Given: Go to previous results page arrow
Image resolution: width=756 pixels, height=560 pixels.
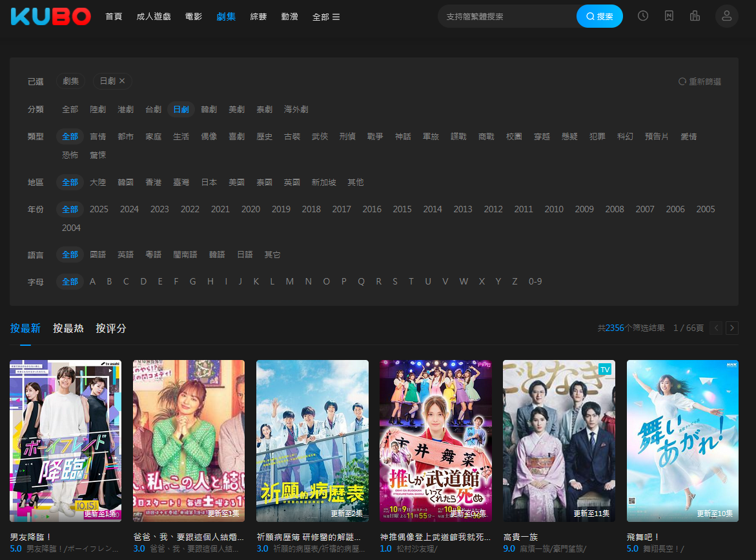Looking at the screenshot, I should coord(716,328).
